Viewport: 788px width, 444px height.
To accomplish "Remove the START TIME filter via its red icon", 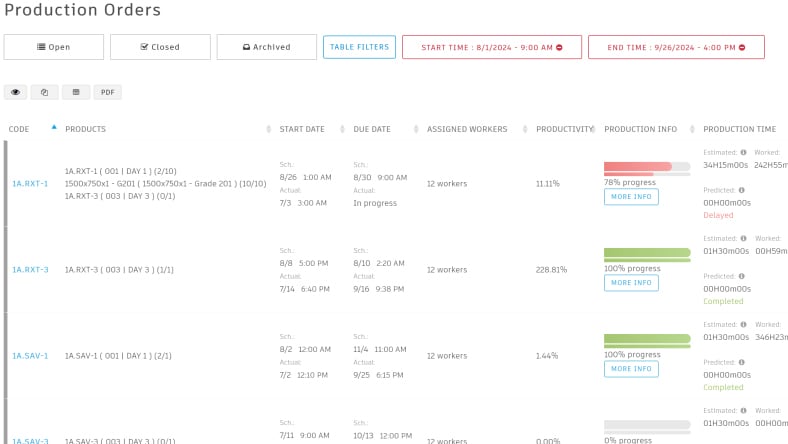I will (x=559, y=47).
